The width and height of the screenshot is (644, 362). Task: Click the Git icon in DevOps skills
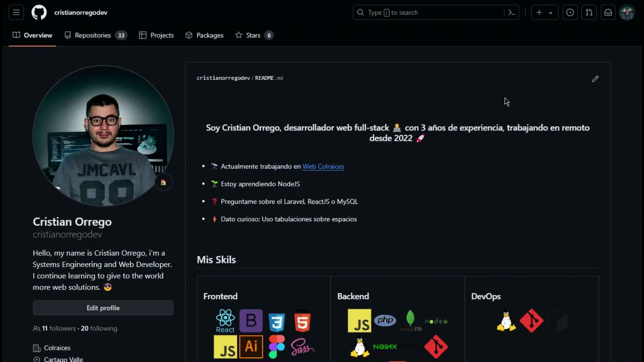click(531, 321)
